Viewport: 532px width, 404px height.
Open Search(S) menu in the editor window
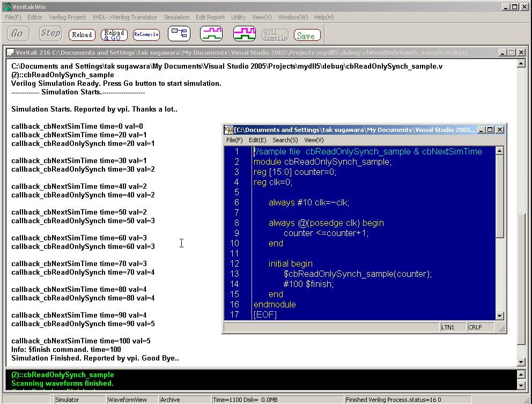tap(285, 140)
